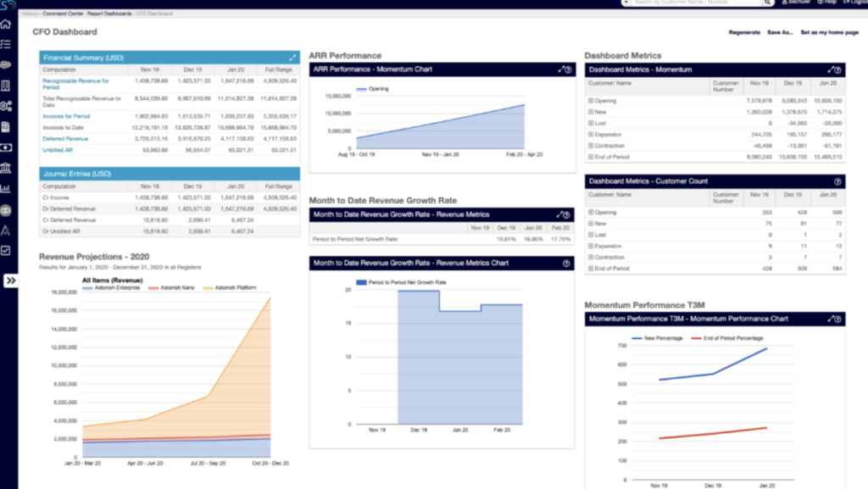Click the help icon on Dashboard Metrics - Momentum

[836, 69]
